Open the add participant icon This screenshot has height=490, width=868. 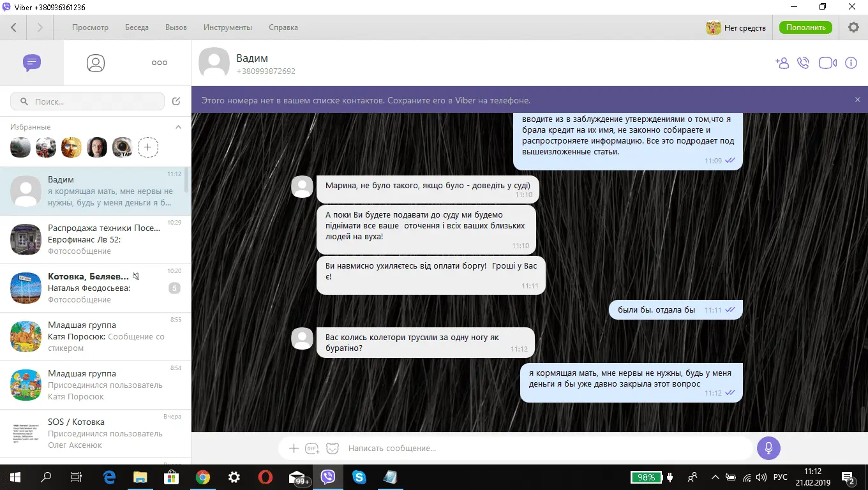point(782,63)
